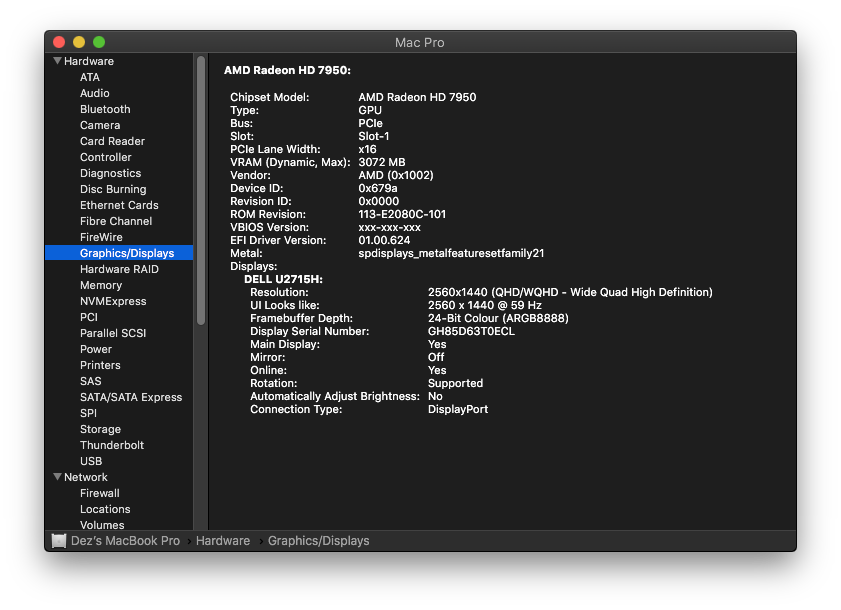Collapse the Network section triangle

click(57, 476)
